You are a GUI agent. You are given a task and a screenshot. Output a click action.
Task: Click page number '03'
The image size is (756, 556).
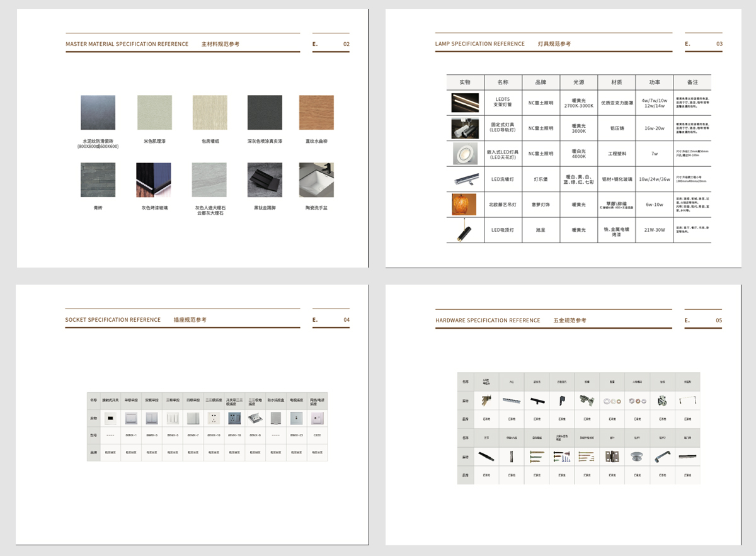point(719,44)
